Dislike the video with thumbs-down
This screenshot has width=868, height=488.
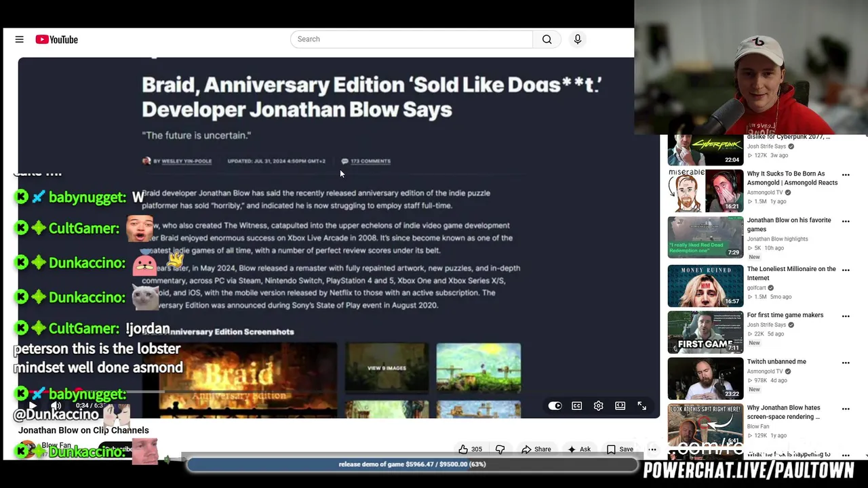pos(500,449)
